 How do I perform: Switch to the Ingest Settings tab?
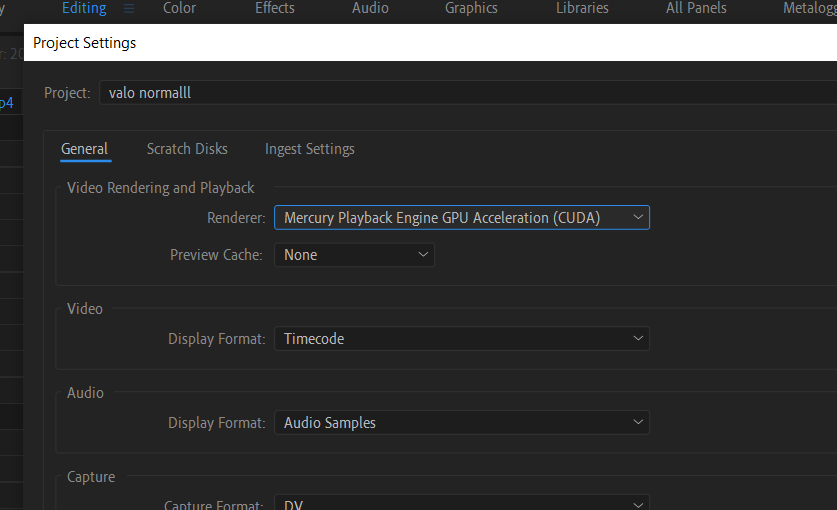[x=310, y=149]
